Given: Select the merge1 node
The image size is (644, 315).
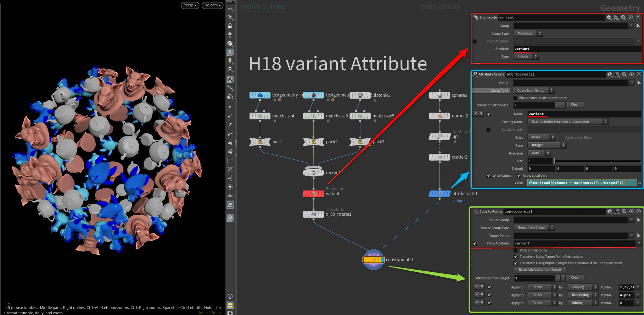Looking at the screenshot, I should tap(313, 172).
